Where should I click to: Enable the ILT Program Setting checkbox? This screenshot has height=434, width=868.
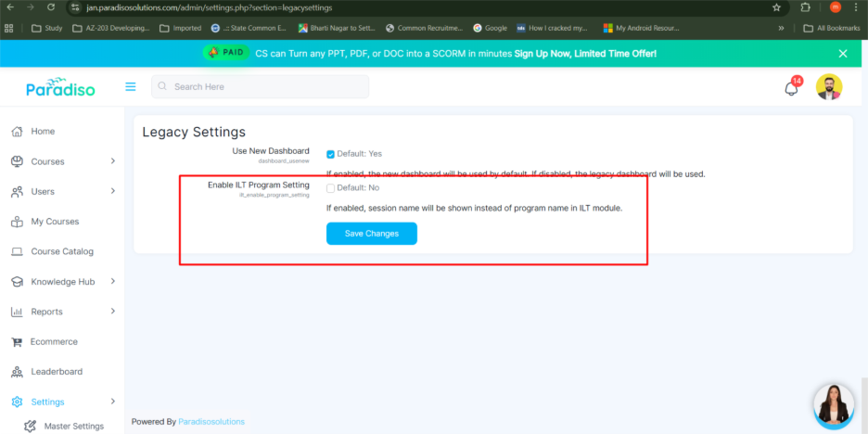[x=331, y=187]
